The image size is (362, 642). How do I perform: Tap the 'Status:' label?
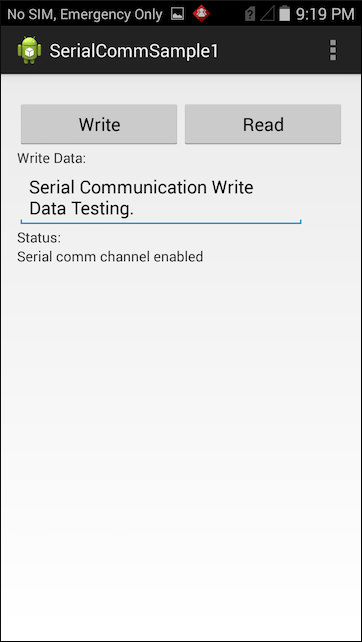point(39,238)
